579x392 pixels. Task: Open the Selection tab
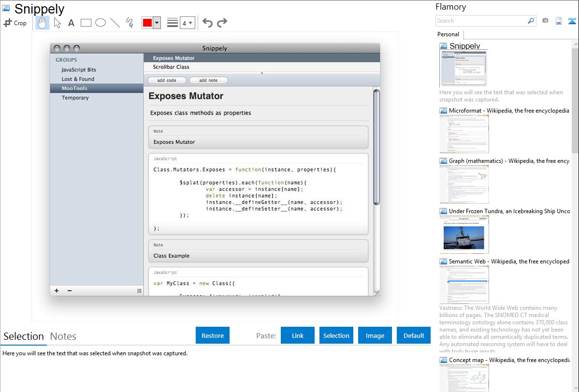click(x=24, y=336)
